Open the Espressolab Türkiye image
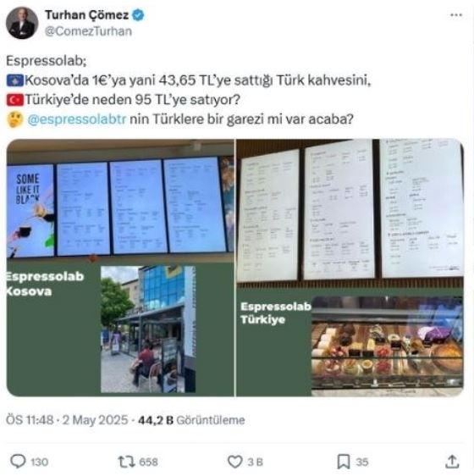The image size is (474, 476). (x=350, y=268)
